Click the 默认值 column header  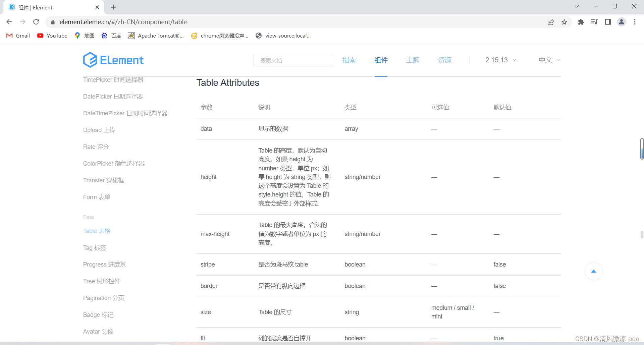coord(502,107)
